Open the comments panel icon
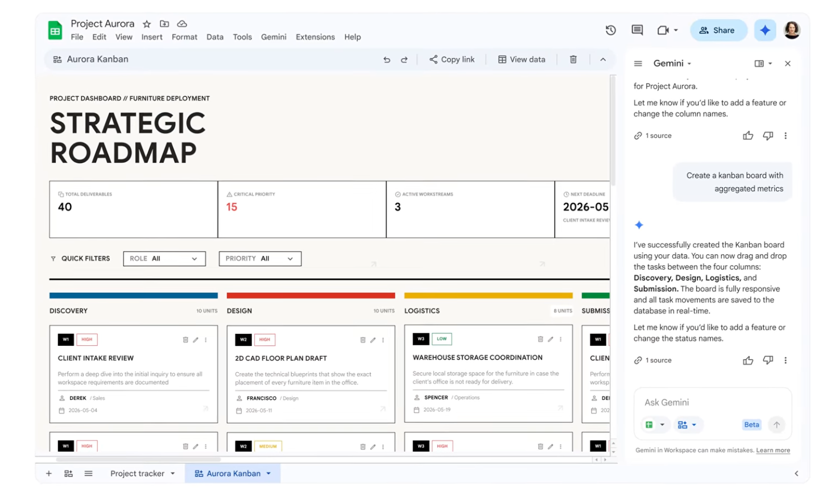The image size is (839, 504). click(637, 30)
